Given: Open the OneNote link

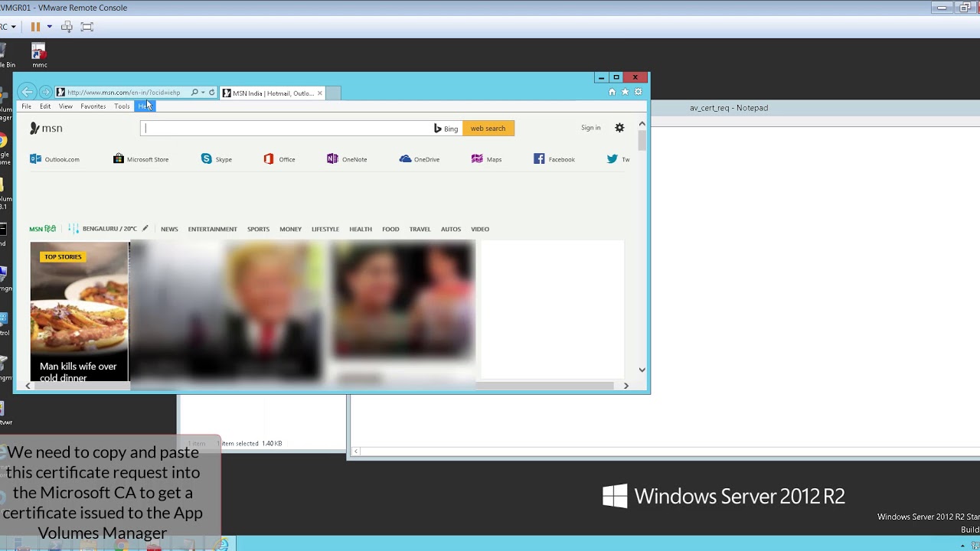Looking at the screenshot, I should (x=347, y=159).
